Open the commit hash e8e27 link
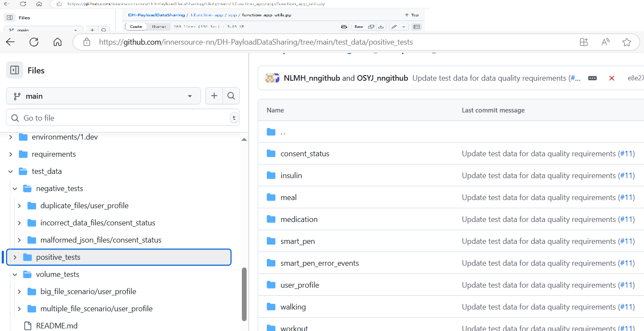The image size is (644, 331). pos(636,78)
